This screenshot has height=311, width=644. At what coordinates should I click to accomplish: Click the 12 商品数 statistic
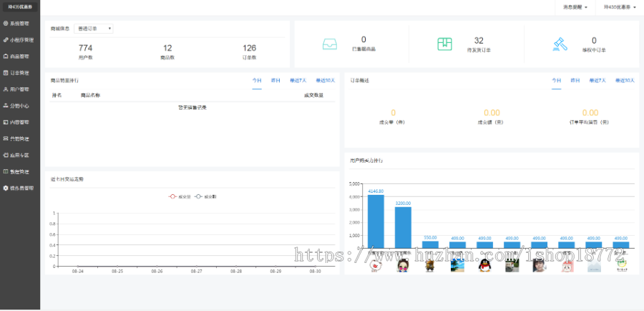(x=167, y=52)
